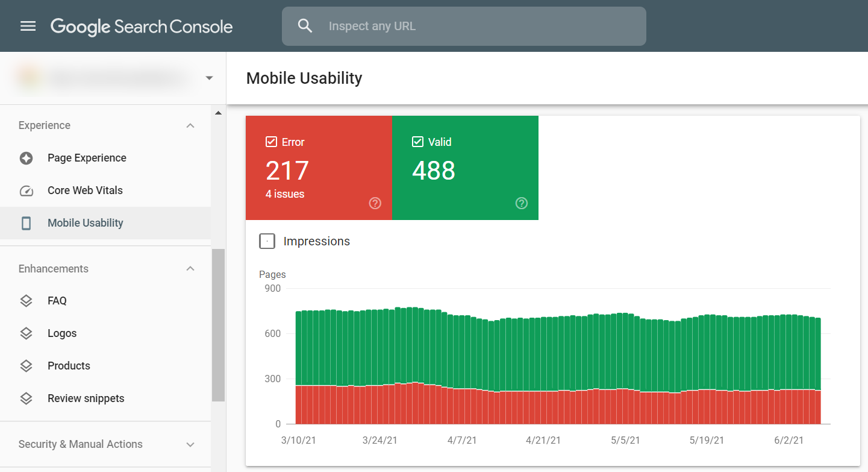
Task: Click the 488 valid count
Action: tap(434, 171)
